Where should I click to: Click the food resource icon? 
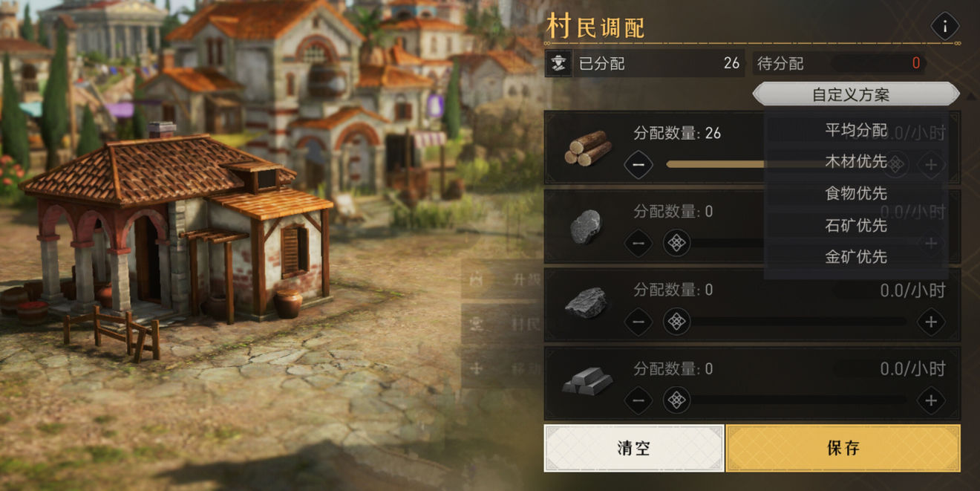[586, 227]
